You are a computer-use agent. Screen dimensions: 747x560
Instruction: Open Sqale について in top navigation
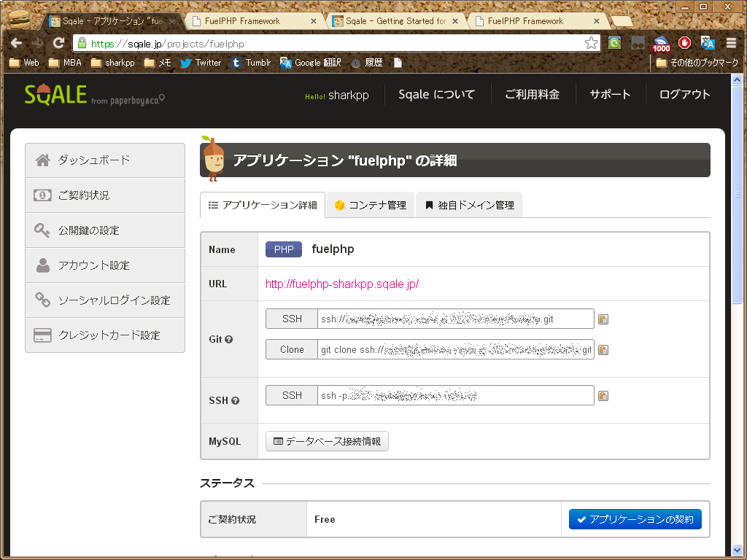tap(437, 94)
